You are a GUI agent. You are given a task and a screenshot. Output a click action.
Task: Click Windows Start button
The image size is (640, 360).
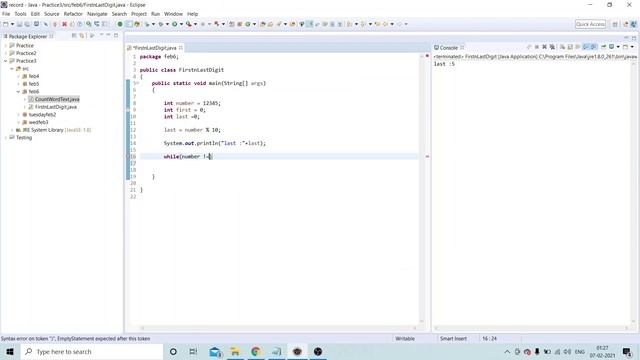10,351
